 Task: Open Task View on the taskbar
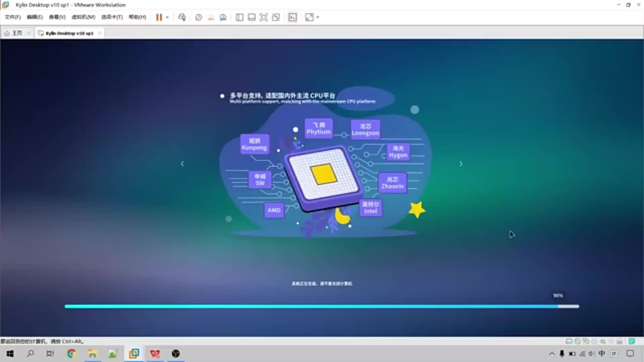[50, 354]
